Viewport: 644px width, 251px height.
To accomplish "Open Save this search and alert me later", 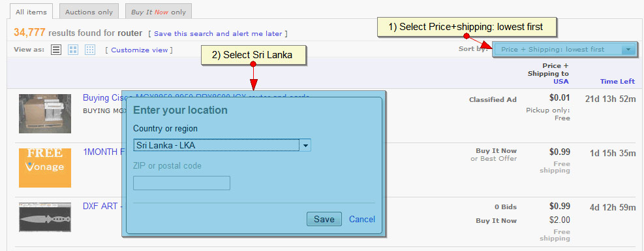I will tap(218, 34).
